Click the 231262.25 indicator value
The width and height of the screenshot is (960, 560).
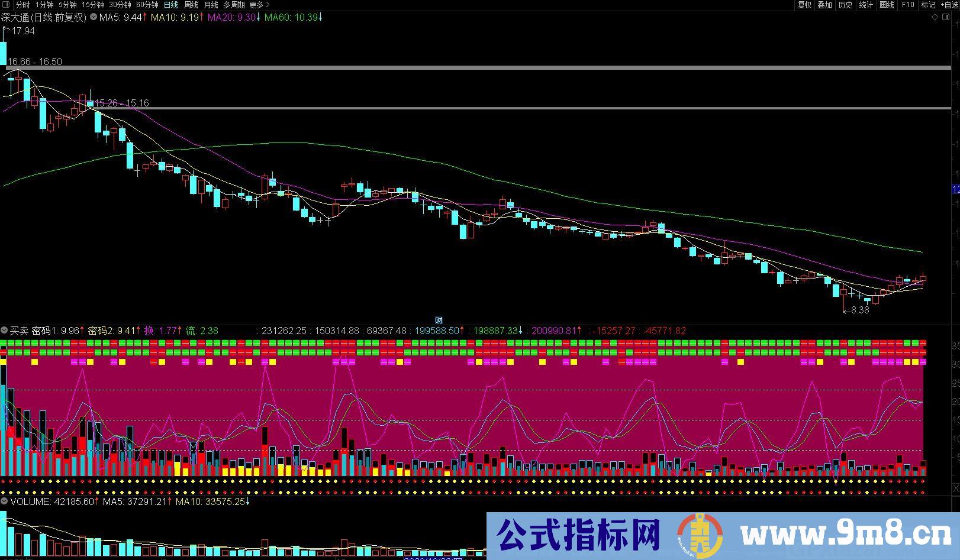point(284,331)
